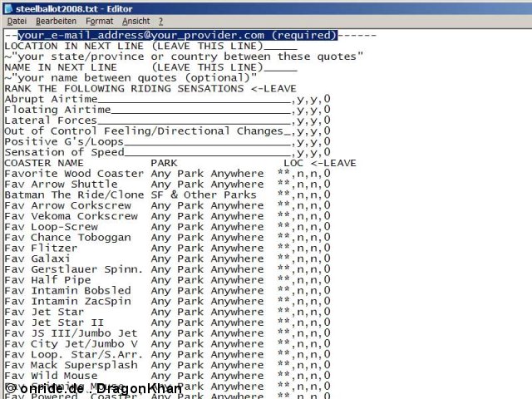Click the 'Fav Arrow Corkscrew' entry
The image size is (532, 399).
(x=67, y=205)
